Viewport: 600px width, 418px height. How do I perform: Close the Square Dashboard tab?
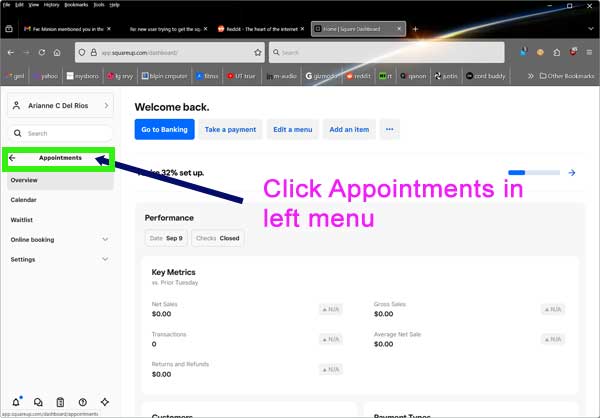[399, 29]
